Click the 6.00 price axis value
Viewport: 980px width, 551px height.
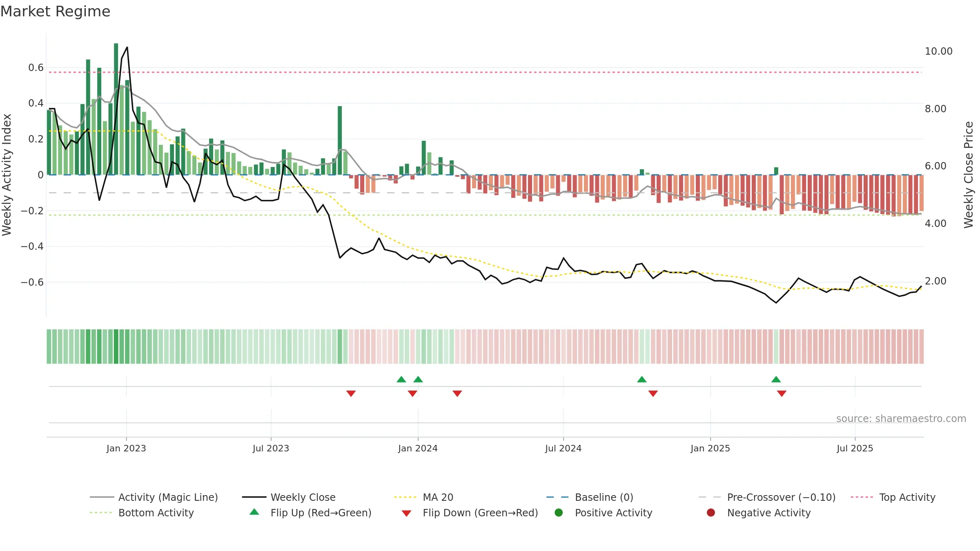(935, 166)
